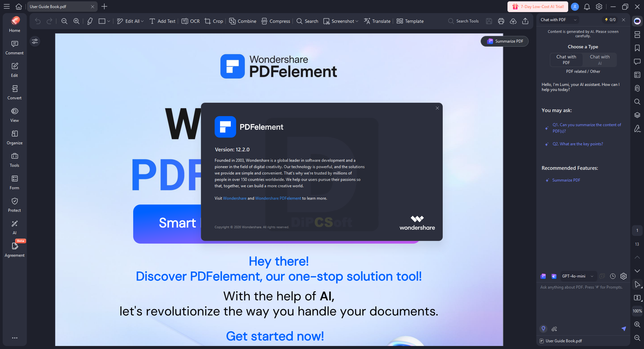This screenshot has width=644, height=349.
Task: Open a new tab with the plus button
Action: tap(104, 7)
